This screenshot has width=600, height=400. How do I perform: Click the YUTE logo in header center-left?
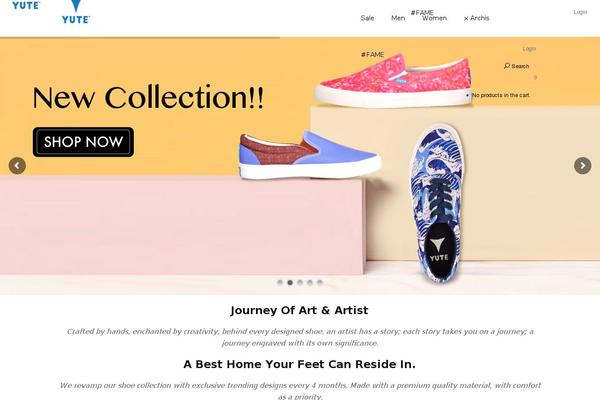point(76,12)
